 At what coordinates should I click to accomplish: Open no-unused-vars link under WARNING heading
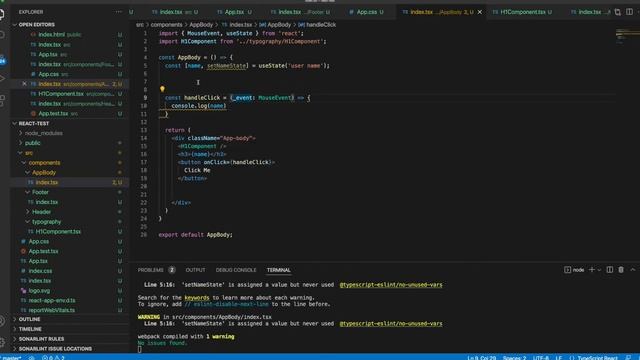click(x=391, y=324)
